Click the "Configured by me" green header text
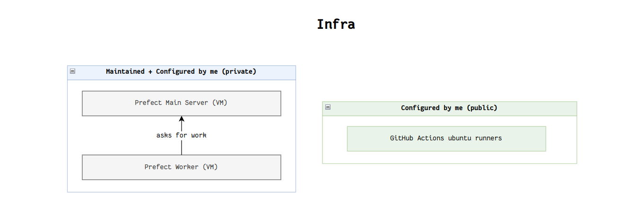Viewport: 644px width, 224px height. pyautogui.click(x=431, y=108)
